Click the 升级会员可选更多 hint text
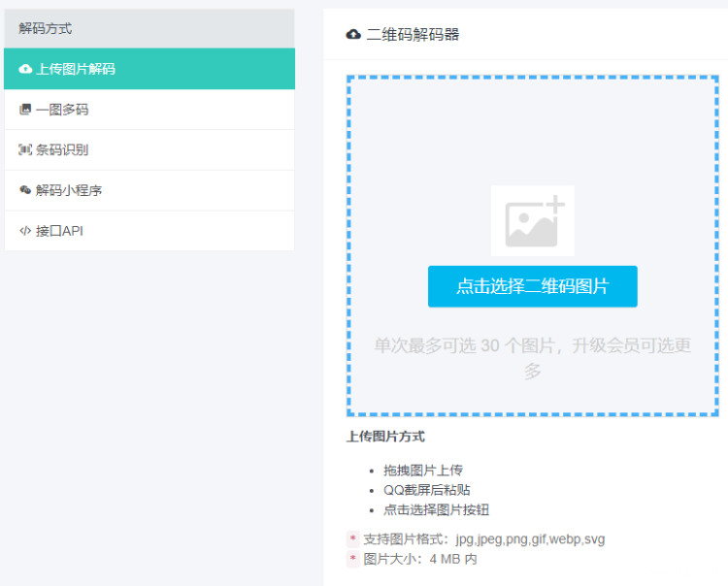This screenshot has height=586, width=728. click(x=631, y=346)
